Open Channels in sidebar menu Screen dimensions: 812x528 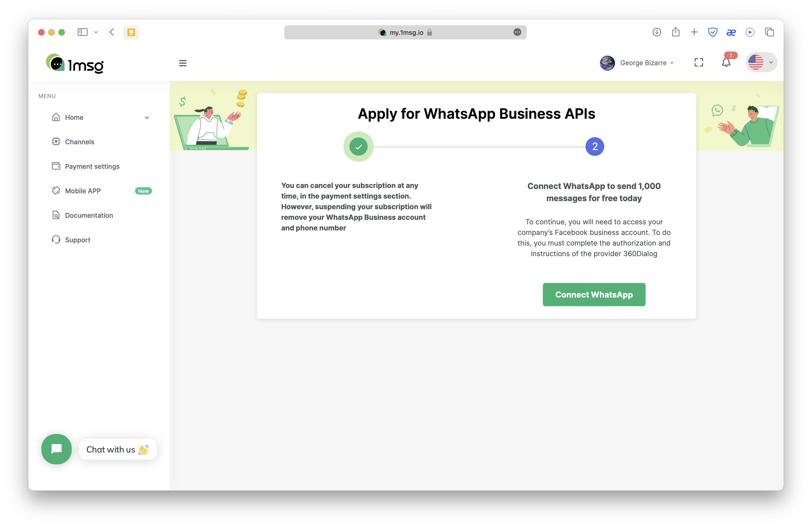tap(80, 142)
